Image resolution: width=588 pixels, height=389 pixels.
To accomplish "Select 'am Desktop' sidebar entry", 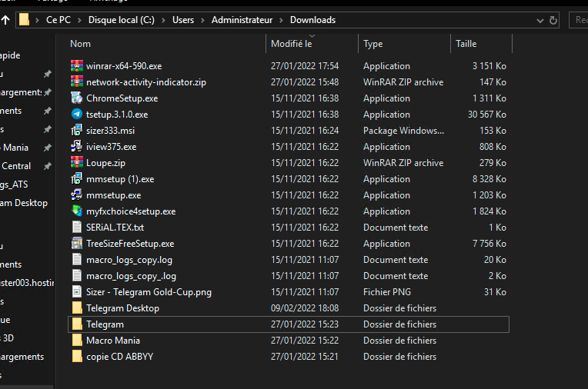I will coord(24,203).
